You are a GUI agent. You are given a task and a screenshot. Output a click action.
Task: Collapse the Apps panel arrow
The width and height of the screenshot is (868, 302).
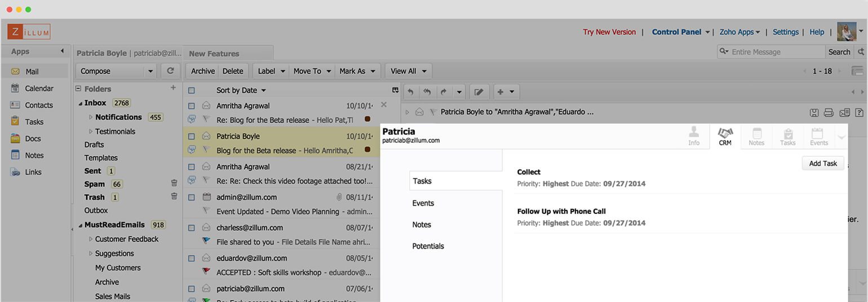pos(62,51)
